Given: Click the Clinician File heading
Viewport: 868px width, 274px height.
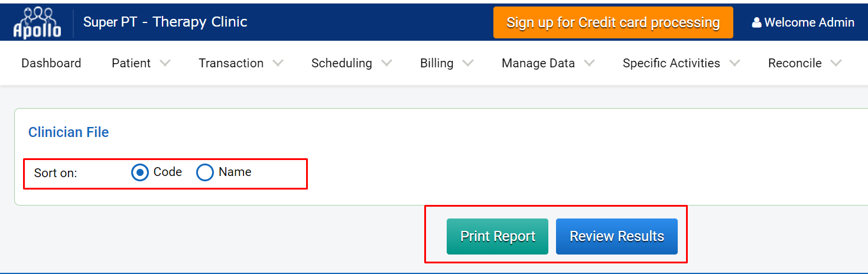Looking at the screenshot, I should coord(69,132).
